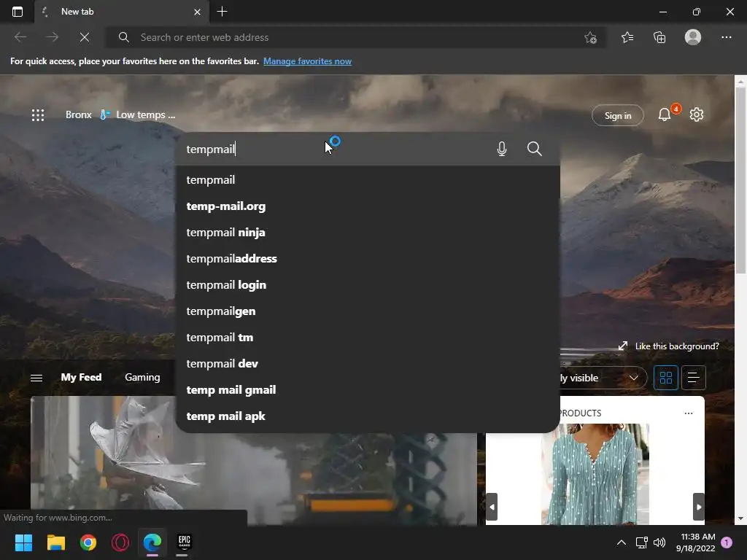Screen dimensions: 747x560
Task: Select the suggestion "tempmail"
Action: click(x=368, y=180)
